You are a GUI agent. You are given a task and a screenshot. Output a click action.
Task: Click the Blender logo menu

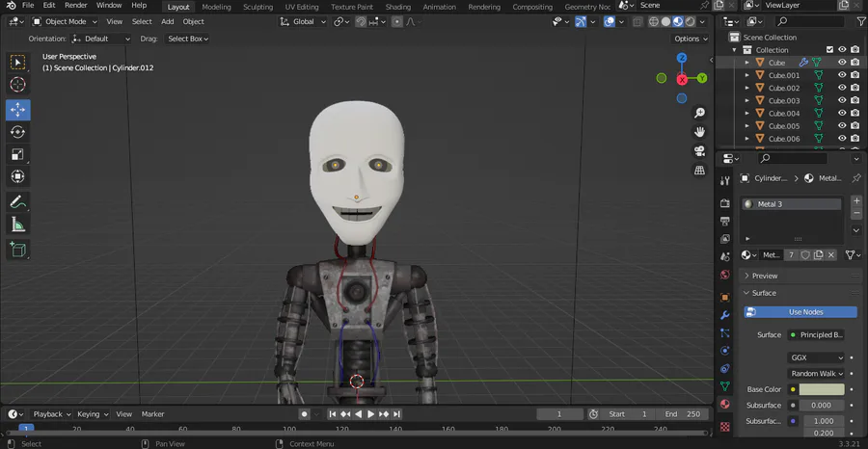click(x=11, y=6)
